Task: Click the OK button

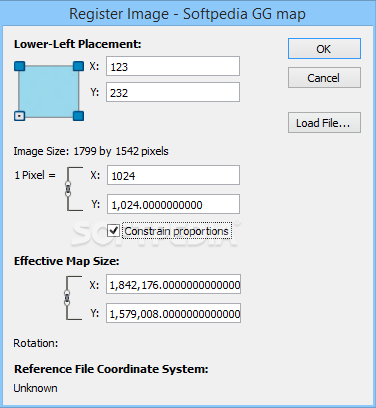Action: pyautogui.click(x=324, y=49)
